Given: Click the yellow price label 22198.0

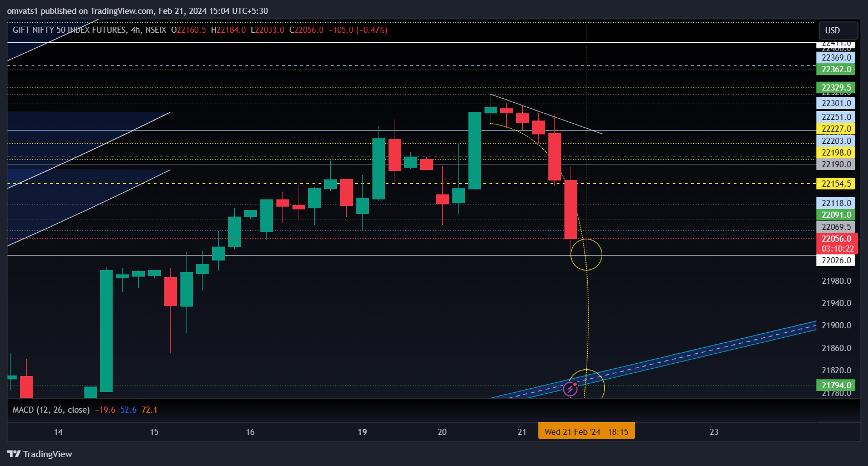Looking at the screenshot, I should pos(836,153).
